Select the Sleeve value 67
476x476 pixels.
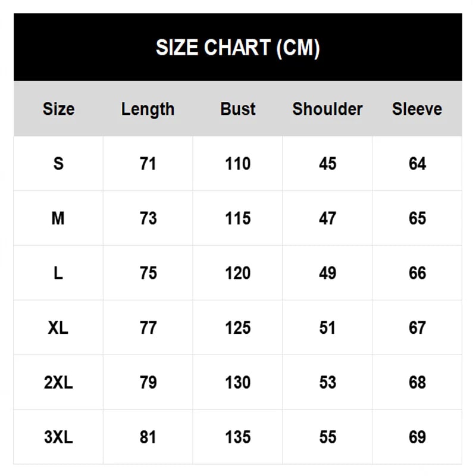(417, 328)
